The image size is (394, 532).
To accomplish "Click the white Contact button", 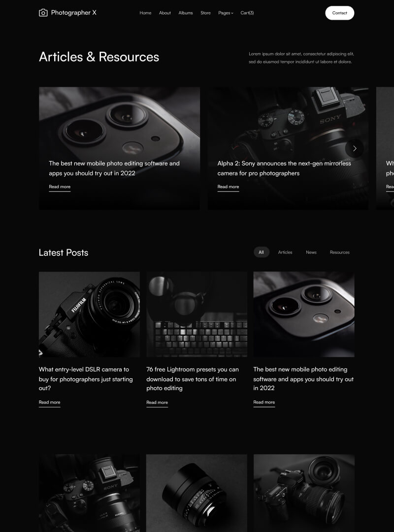I will (340, 13).
